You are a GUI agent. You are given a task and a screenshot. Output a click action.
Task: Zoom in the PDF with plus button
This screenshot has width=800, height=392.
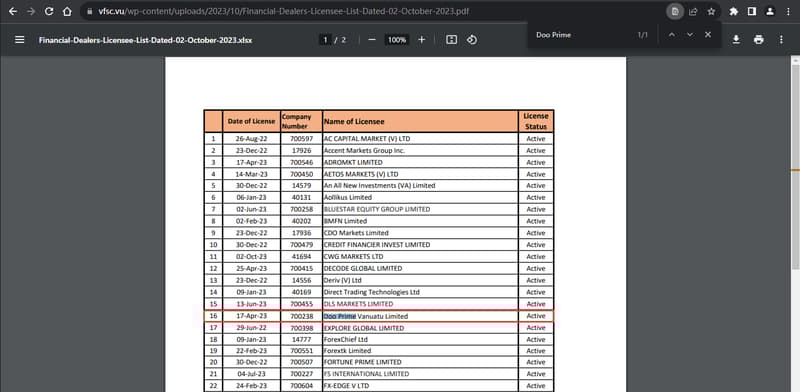(x=421, y=40)
